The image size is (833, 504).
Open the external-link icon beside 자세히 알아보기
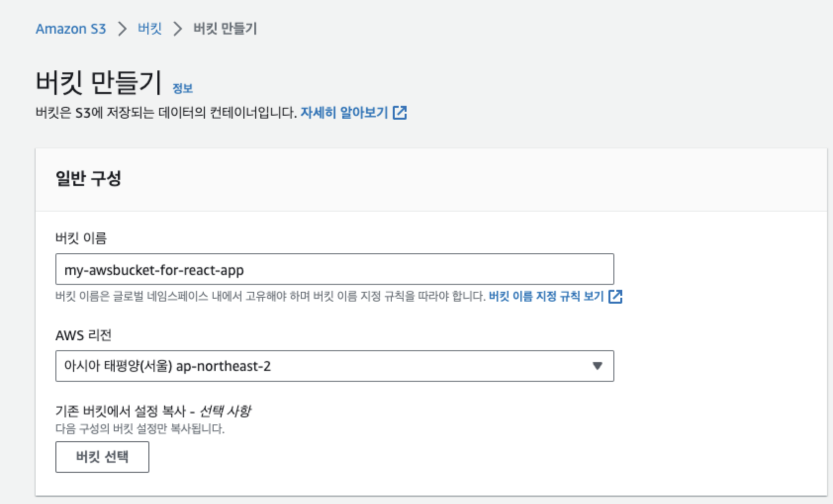[400, 113]
